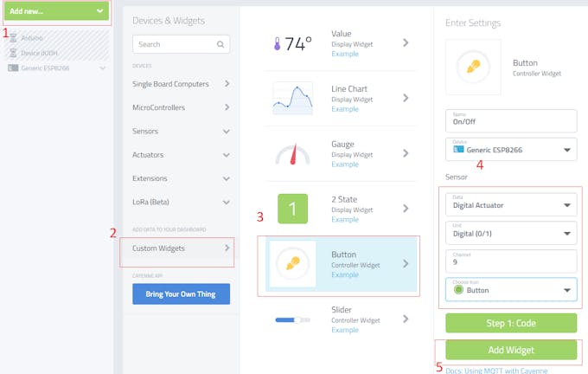Click the Button icon in Enter Settings
588x374 pixels.
point(473,67)
